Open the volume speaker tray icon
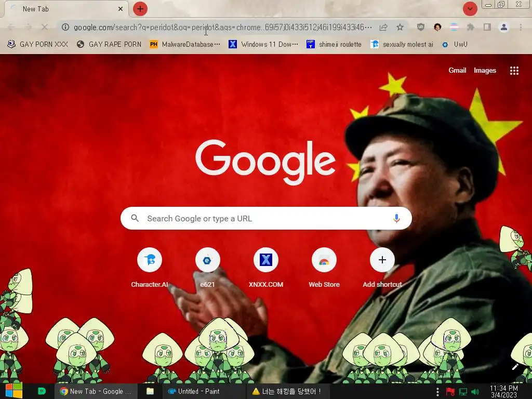Viewport: 532px width, 399px height. [475, 392]
